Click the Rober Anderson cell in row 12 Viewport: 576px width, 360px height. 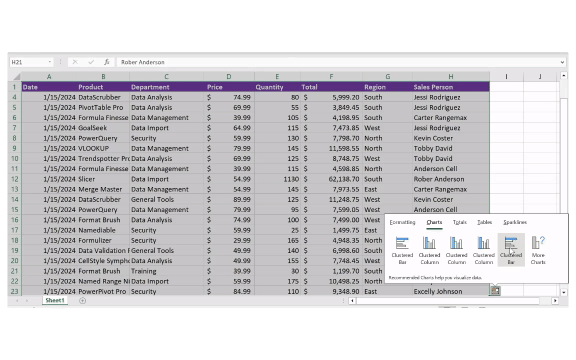451,179
